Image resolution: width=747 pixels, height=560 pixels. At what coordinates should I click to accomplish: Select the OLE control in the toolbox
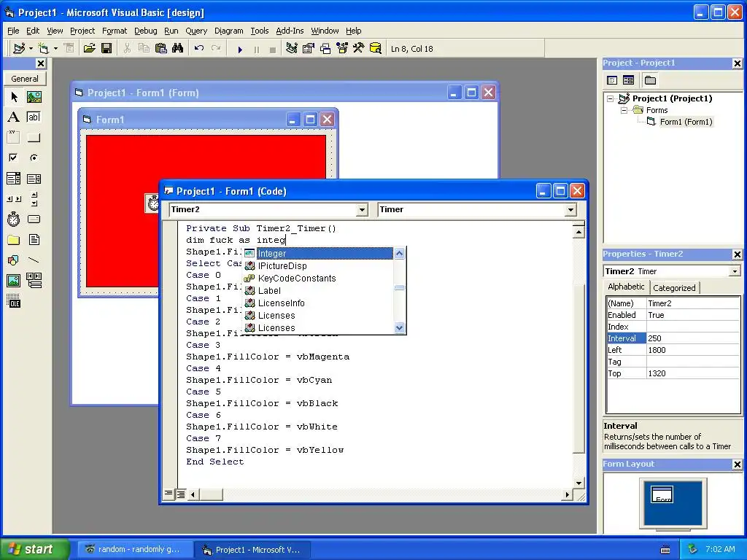pyautogui.click(x=14, y=301)
